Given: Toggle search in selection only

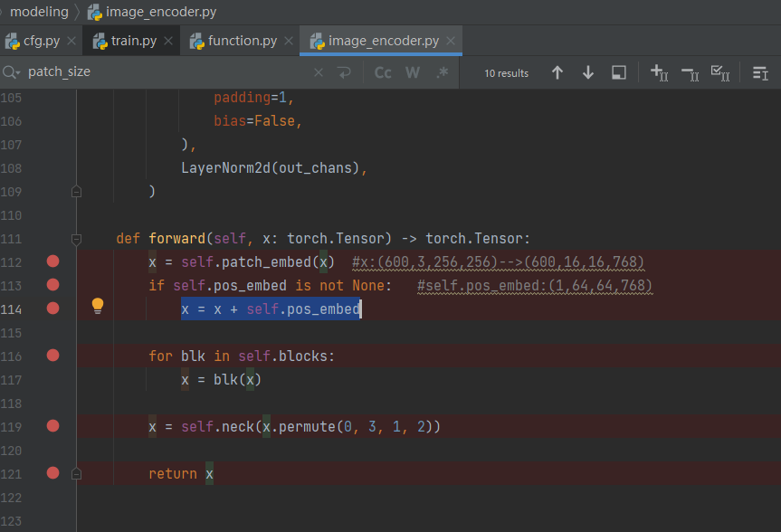Looking at the screenshot, I should pyautogui.click(x=619, y=73).
